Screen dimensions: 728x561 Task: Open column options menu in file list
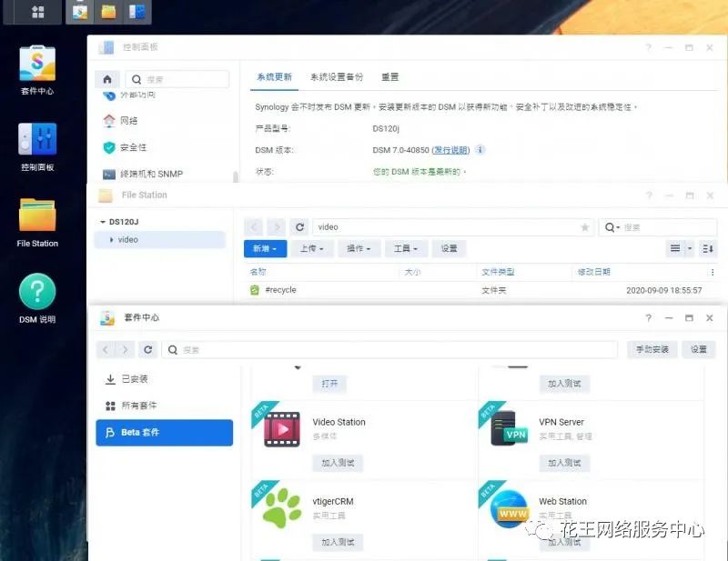click(x=713, y=272)
